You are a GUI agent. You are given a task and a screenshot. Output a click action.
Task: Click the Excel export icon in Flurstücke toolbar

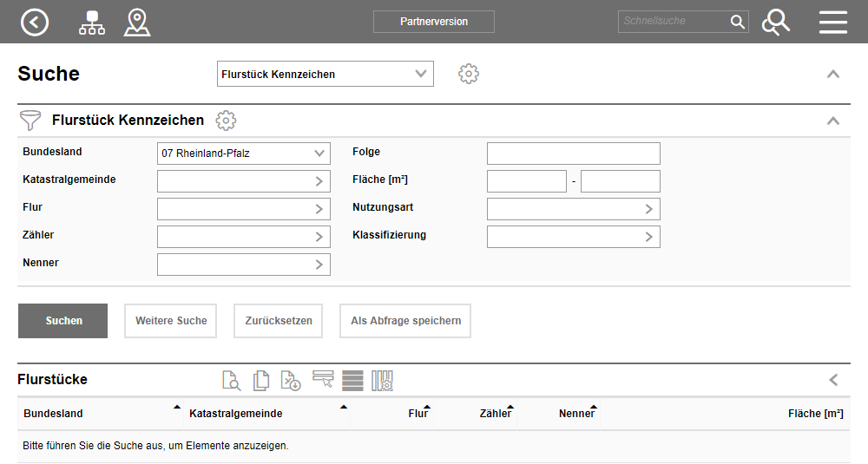tap(290, 380)
